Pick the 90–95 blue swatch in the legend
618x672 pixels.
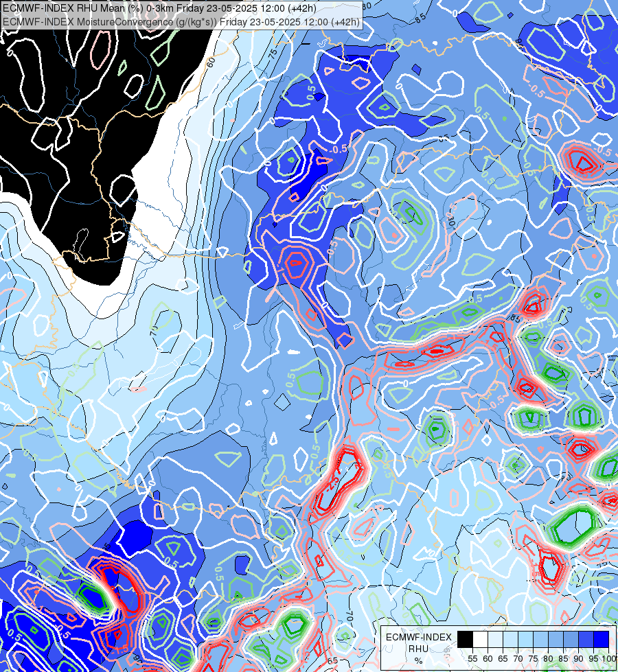pyautogui.click(x=586, y=640)
